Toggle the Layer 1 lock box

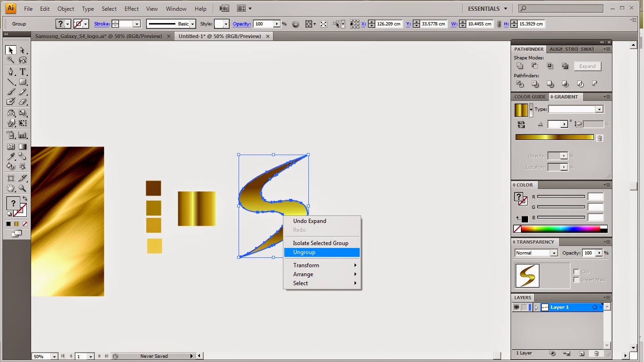(x=524, y=307)
